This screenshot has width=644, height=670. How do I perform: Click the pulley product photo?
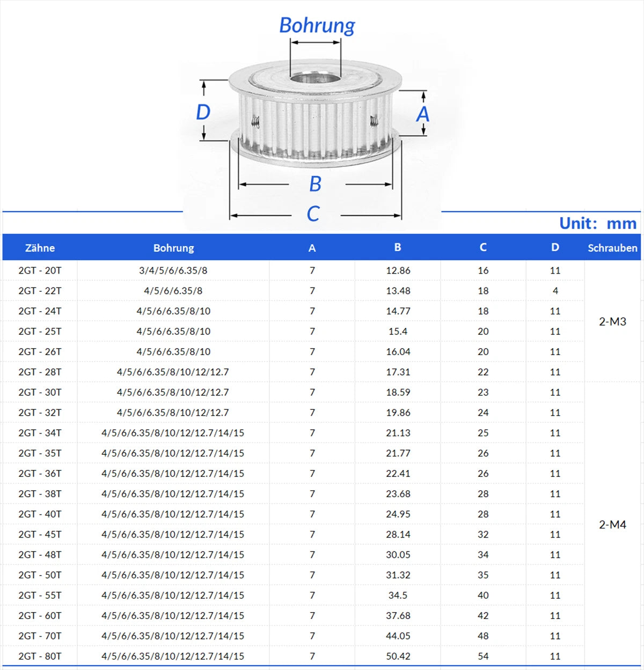(316, 114)
